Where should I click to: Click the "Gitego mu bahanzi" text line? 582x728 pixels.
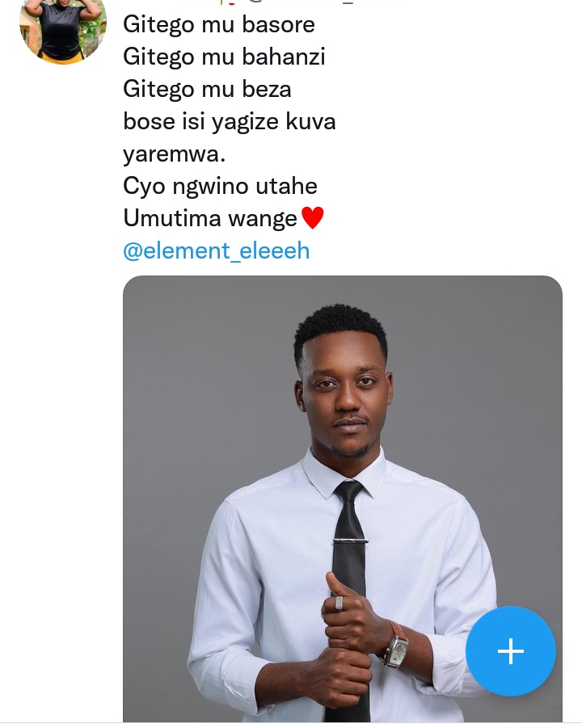[x=225, y=57]
